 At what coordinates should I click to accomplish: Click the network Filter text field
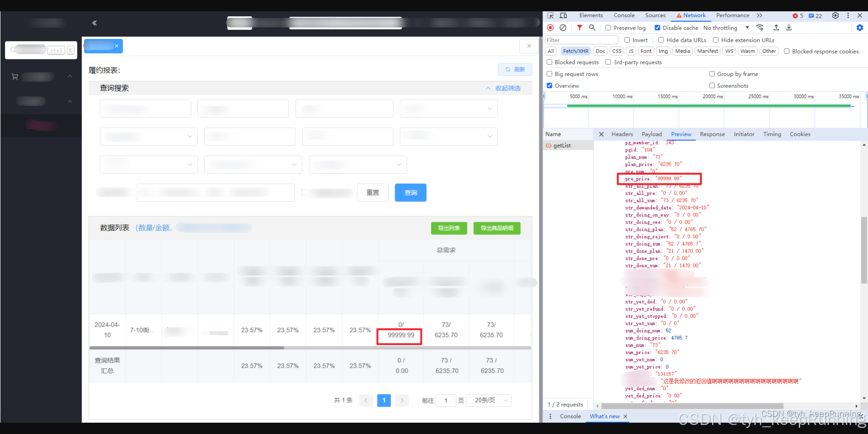click(x=581, y=40)
